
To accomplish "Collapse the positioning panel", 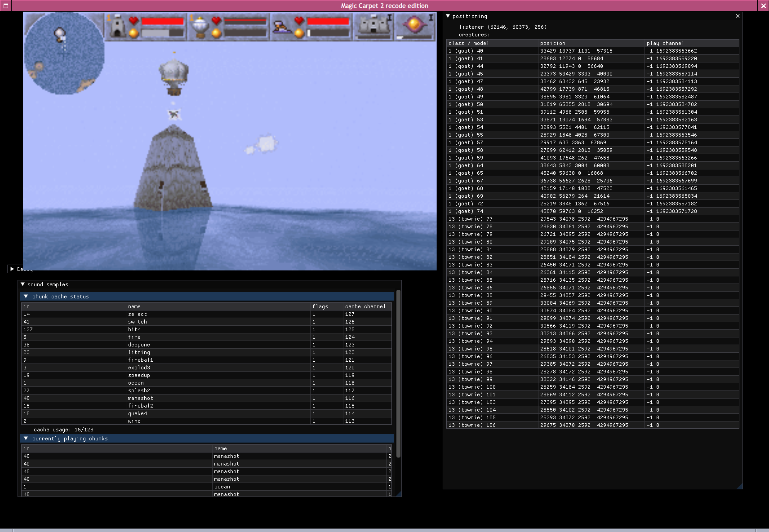I will tap(448, 16).
